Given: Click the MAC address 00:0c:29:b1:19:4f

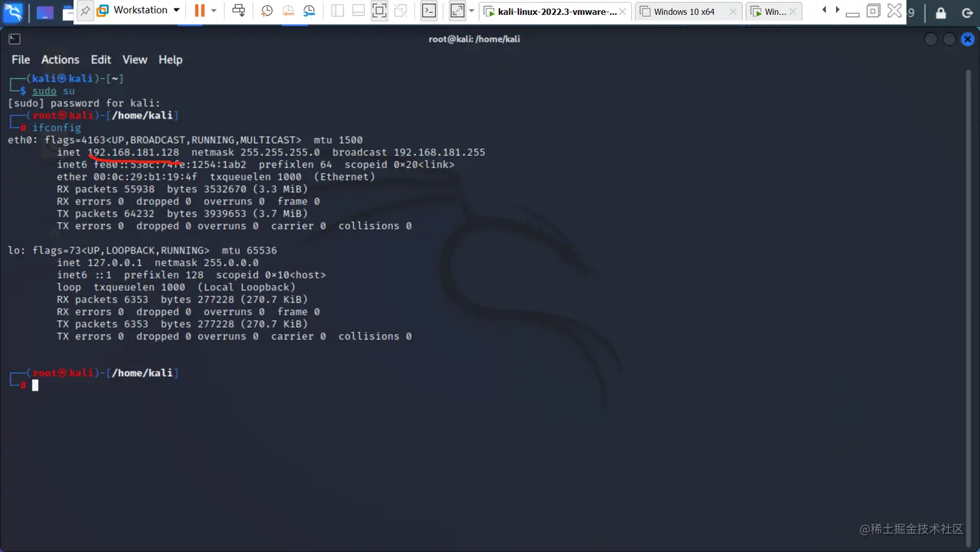Looking at the screenshot, I should [x=145, y=177].
